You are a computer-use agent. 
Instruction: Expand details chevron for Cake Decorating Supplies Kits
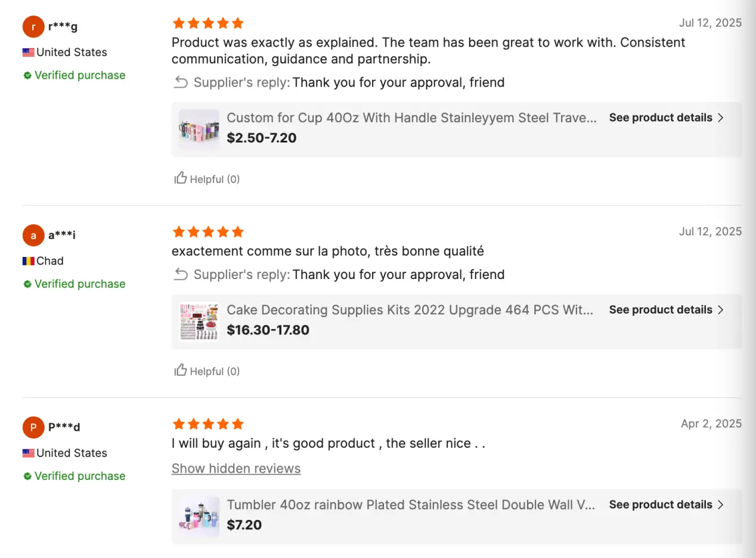(720, 310)
